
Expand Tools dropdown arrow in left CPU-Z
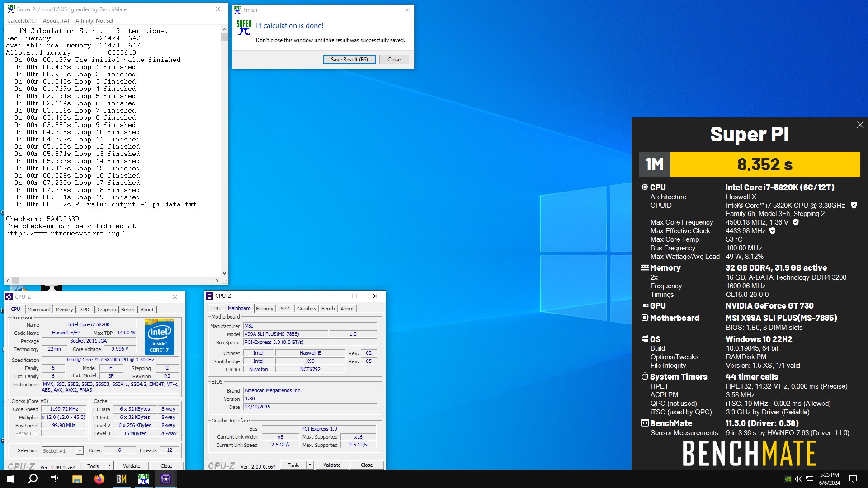109,466
